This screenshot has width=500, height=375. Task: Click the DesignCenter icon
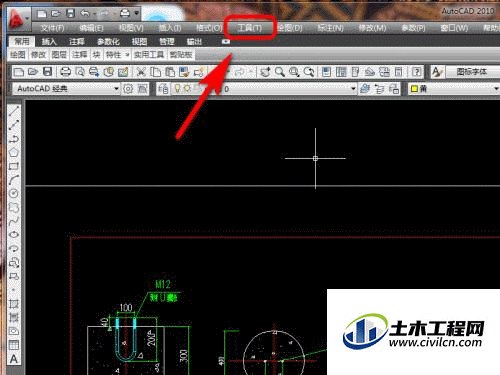click(x=341, y=72)
